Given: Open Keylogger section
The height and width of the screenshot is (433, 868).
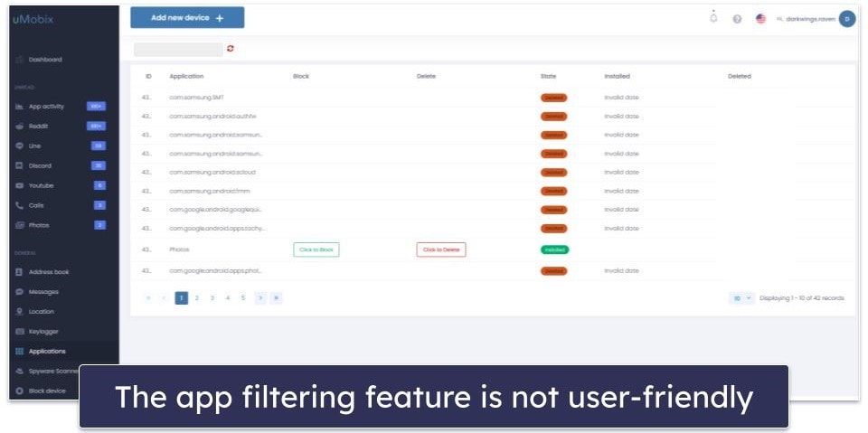Looking at the screenshot, I should click(43, 332).
